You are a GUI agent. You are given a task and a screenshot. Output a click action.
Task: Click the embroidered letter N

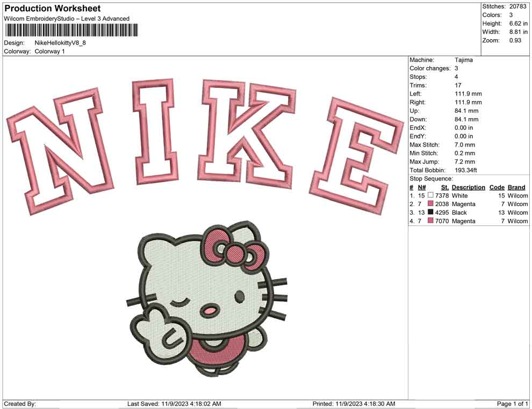[60, 151]
